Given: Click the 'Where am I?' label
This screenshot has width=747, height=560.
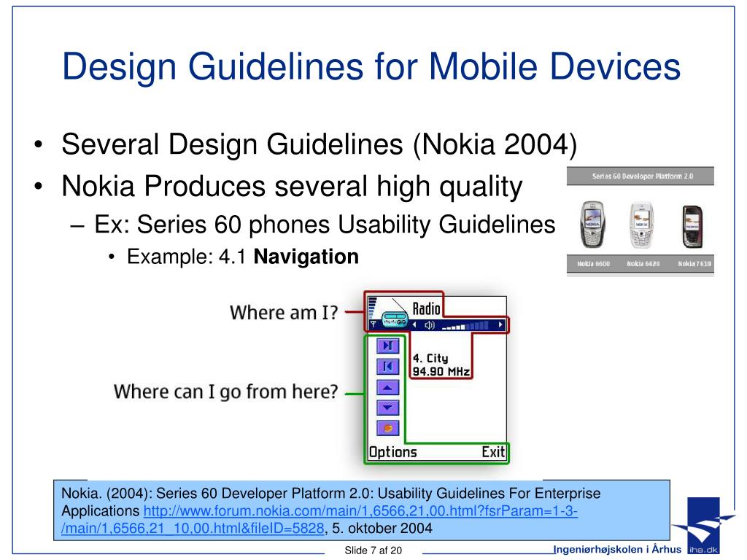Looking at the screenshot, I should (x=284, y=313).
